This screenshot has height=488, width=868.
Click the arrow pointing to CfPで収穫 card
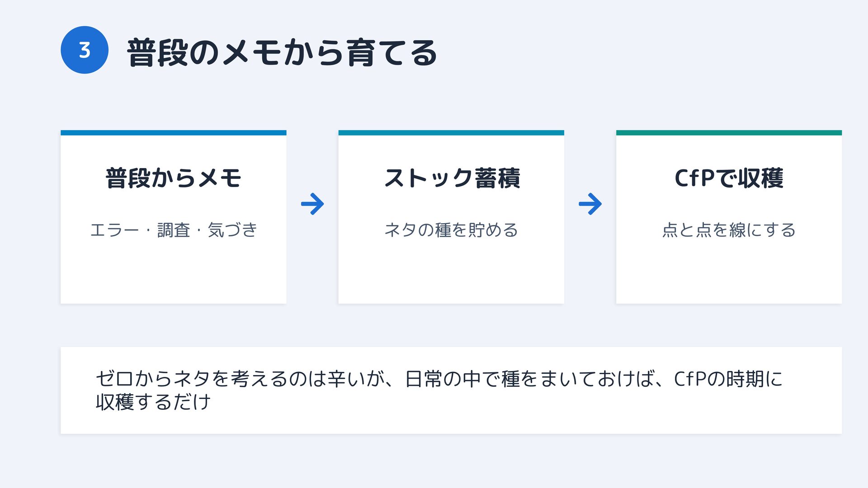tap(590, 204)
